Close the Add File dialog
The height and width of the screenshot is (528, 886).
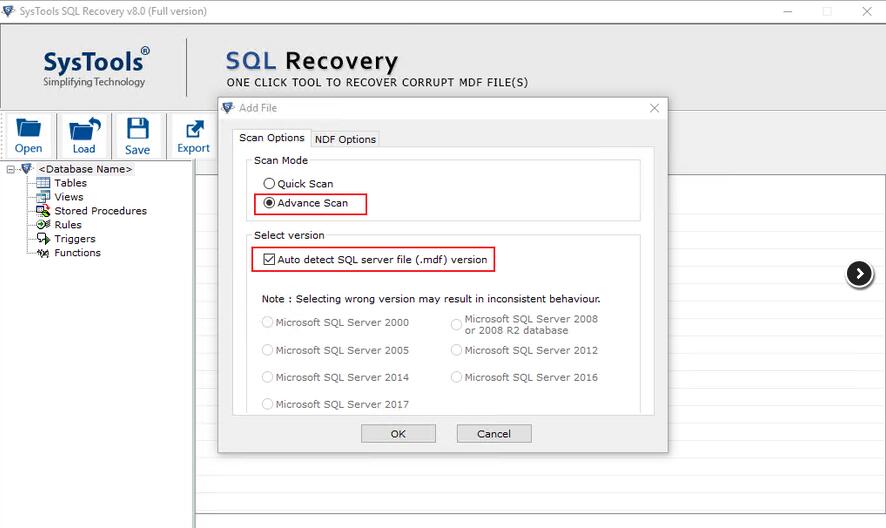pos(654,108)
